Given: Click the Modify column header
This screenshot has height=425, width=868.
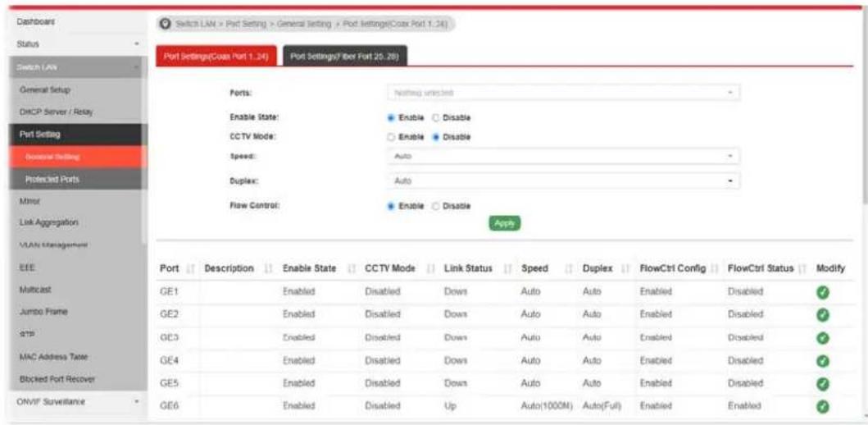Looking at the screenshot, I should [830, 269].
